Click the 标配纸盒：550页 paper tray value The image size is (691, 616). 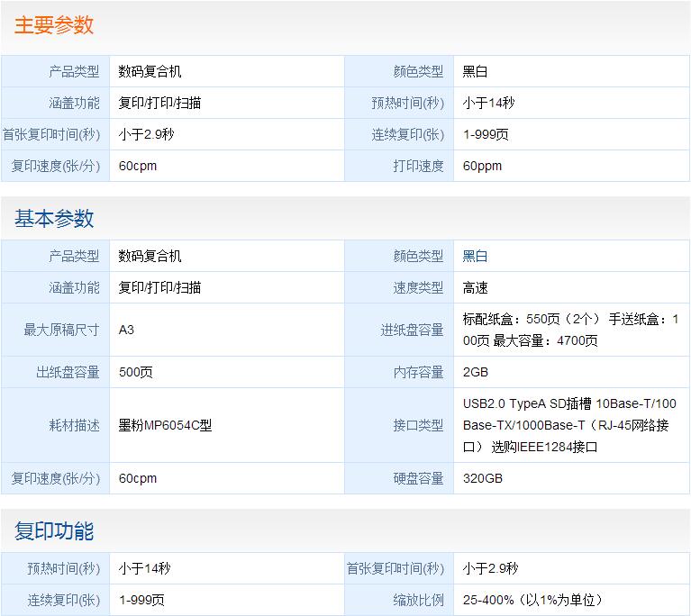click(570, 330)
